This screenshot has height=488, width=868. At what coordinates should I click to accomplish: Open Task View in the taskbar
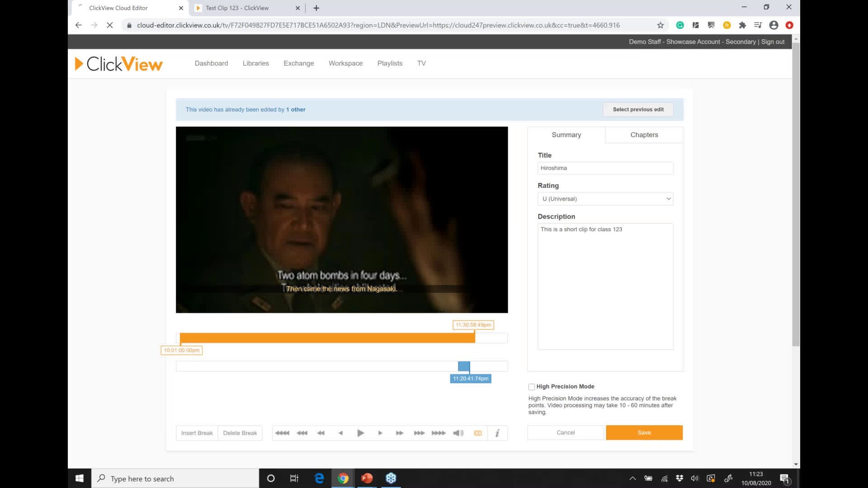294,479
